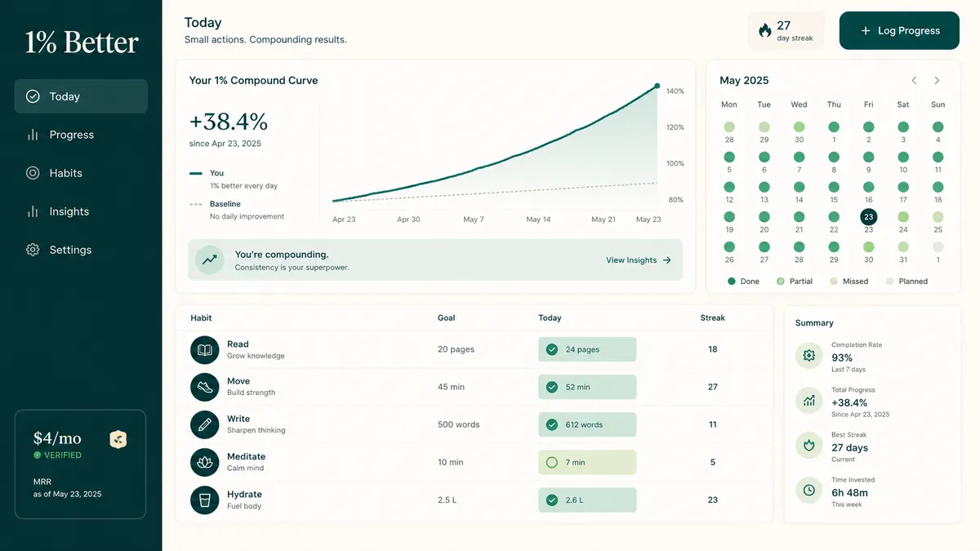980x551 pixels.
Task: Click the flame streak icon
Action: (764, 31)
